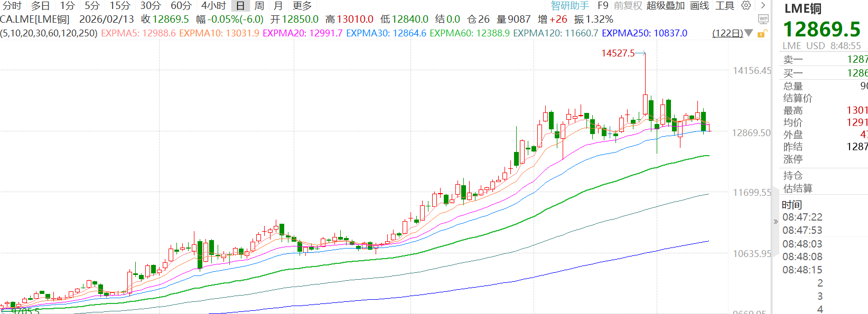Click the 14527.5 high price marker
Image resolution: width=868 pixels, height=314 pixels.
(618, 53)
